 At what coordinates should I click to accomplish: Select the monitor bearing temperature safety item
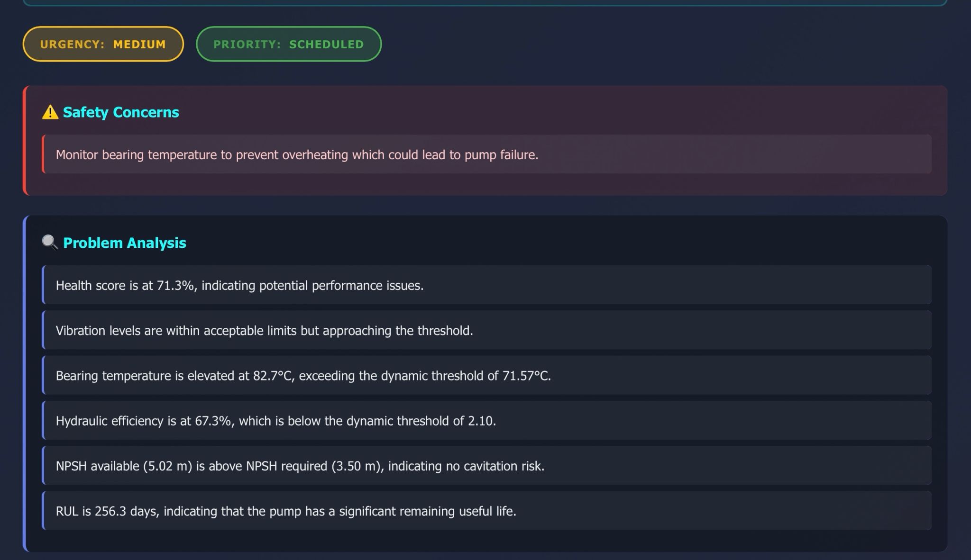click(297, 155)
